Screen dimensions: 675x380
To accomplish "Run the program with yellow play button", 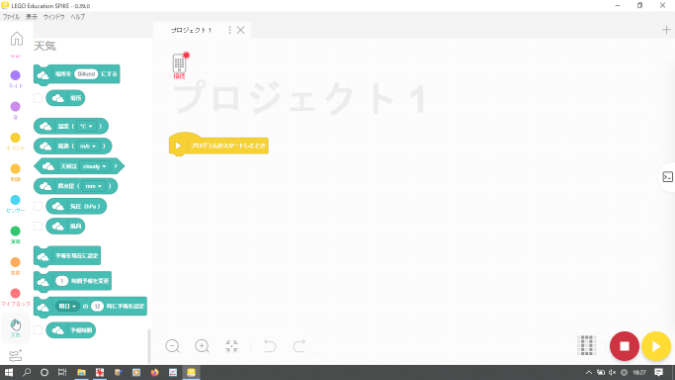I will point(656,346).
